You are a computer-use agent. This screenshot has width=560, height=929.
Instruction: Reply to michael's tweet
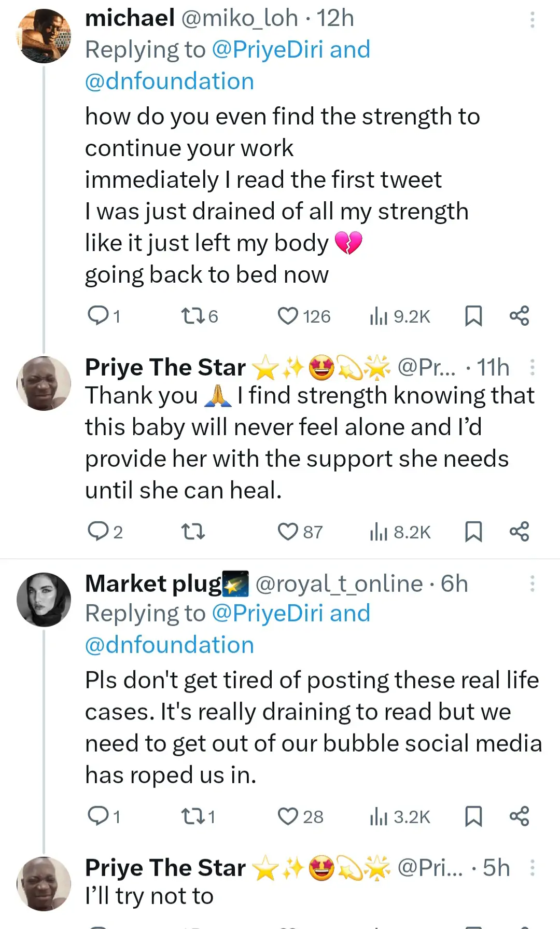pyautogui.click(x=97, y=315)
